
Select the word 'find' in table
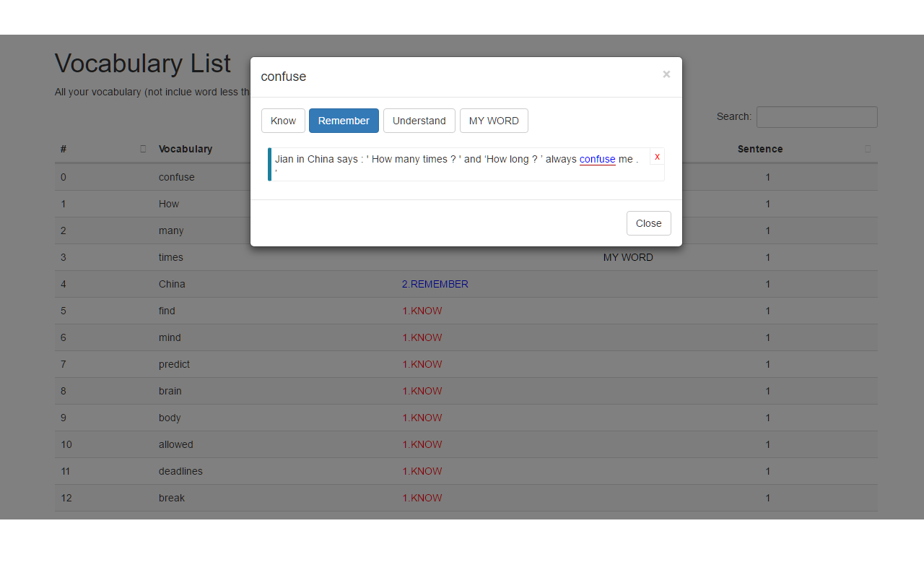(x=167, y=311)
